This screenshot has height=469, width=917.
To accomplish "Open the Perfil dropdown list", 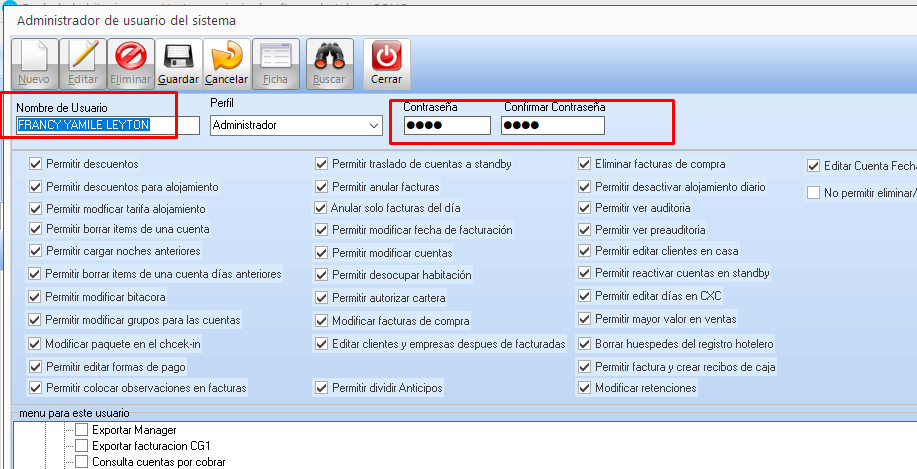I will click(374, 126).
